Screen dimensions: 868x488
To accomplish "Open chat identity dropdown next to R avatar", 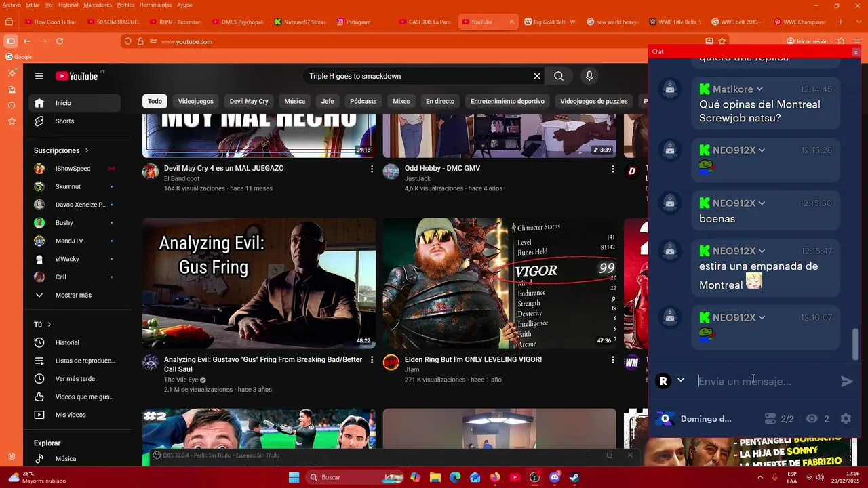I will point(681,380).
